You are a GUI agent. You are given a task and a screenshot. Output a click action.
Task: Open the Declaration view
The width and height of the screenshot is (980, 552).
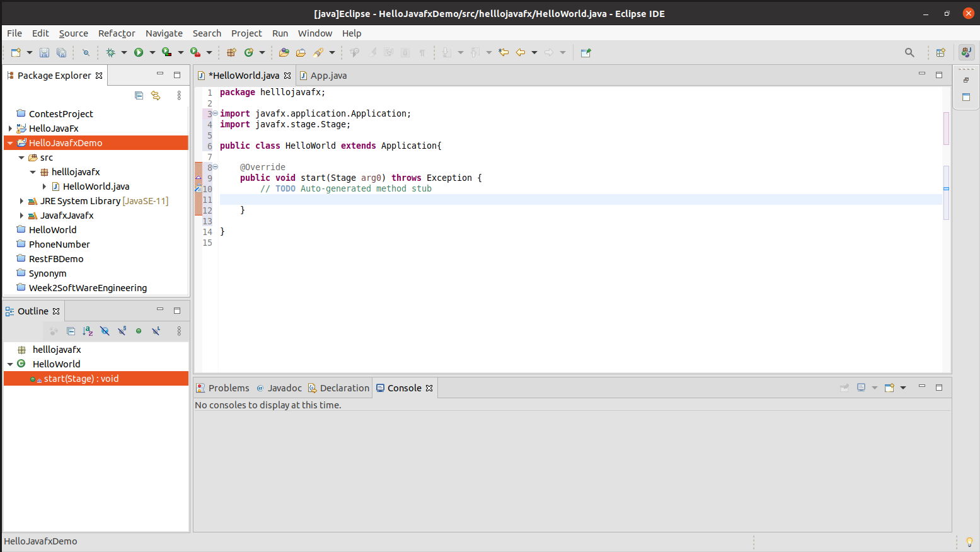click(x=344, y=388)
